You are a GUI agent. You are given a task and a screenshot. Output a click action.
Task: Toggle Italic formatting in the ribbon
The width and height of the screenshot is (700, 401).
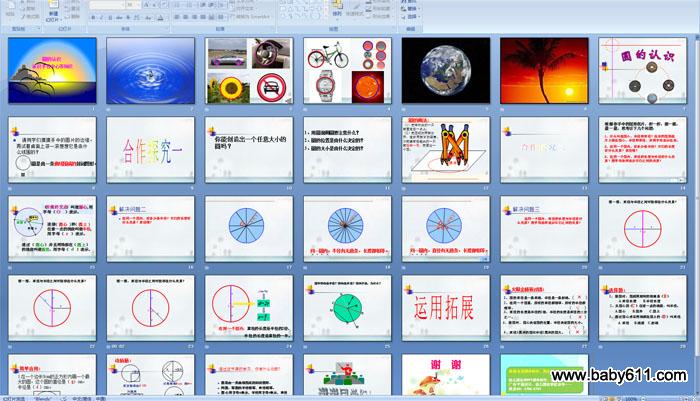[102, 17]
